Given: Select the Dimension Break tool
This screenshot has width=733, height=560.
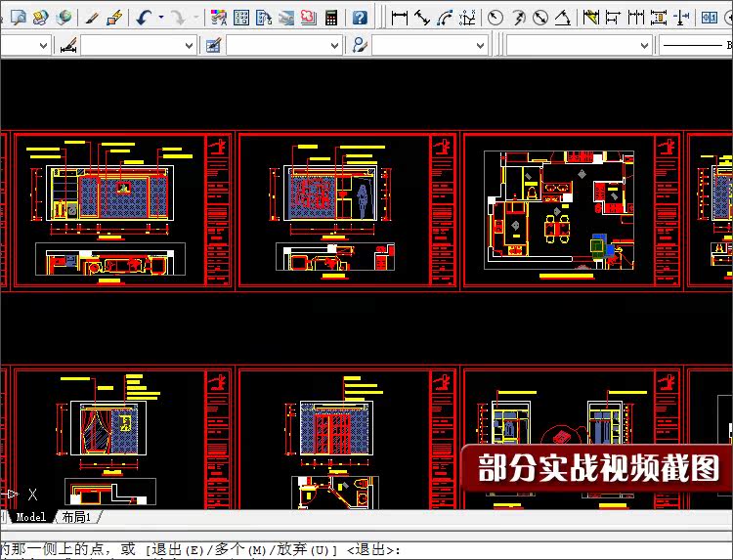Looking at the screenshot, I should coord(681,18).
